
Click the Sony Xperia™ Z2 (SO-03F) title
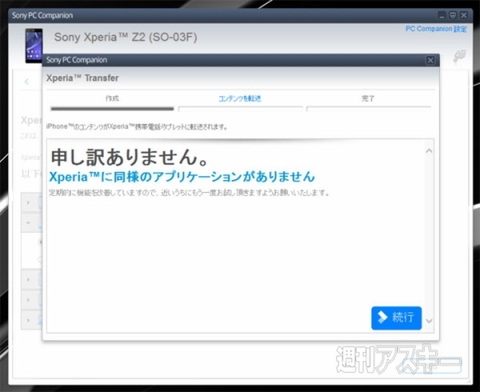[x=125, y=37]
